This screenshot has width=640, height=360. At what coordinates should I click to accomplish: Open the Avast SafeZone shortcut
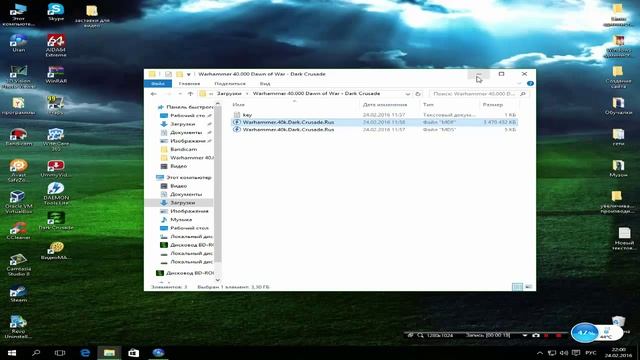18,171
